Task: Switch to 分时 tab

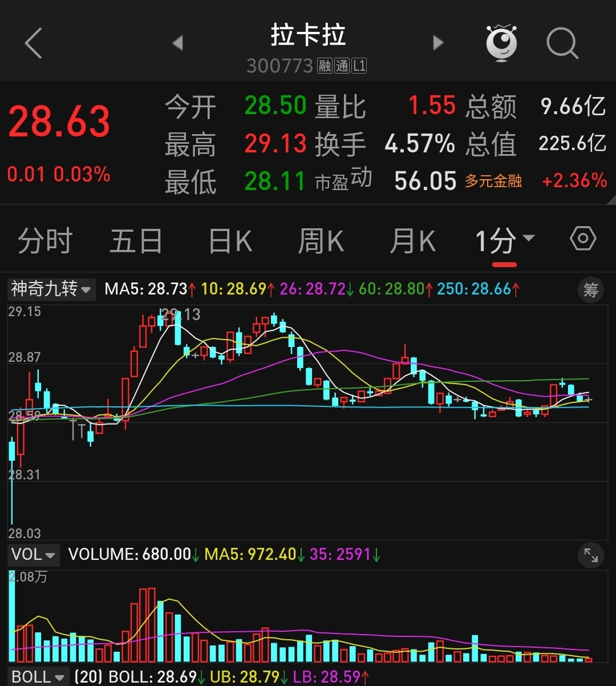Action: click(45, 241)
